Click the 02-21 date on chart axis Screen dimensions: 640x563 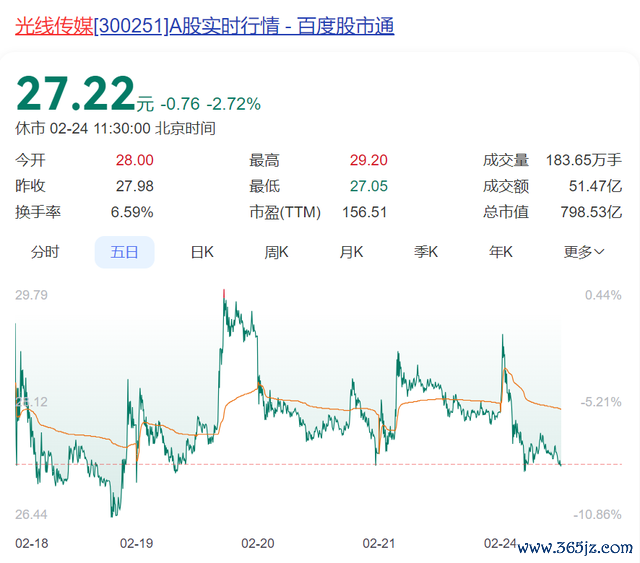(379, 543)
